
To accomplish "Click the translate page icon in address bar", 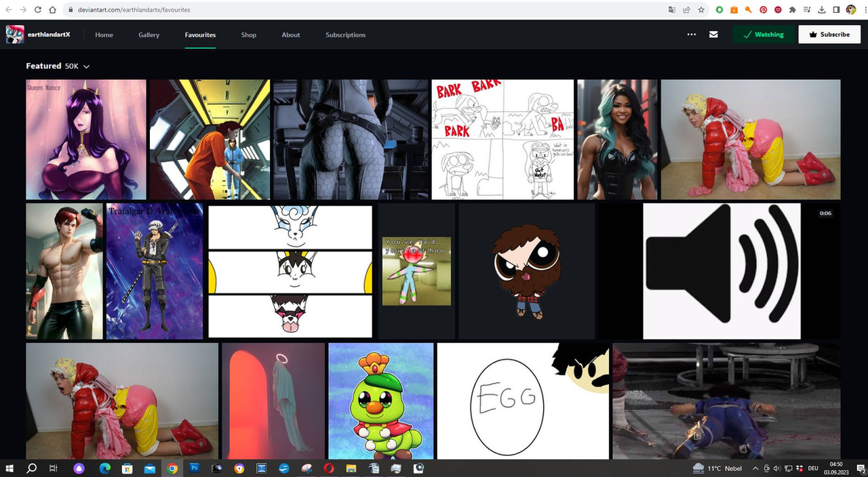I will (672, 10).
